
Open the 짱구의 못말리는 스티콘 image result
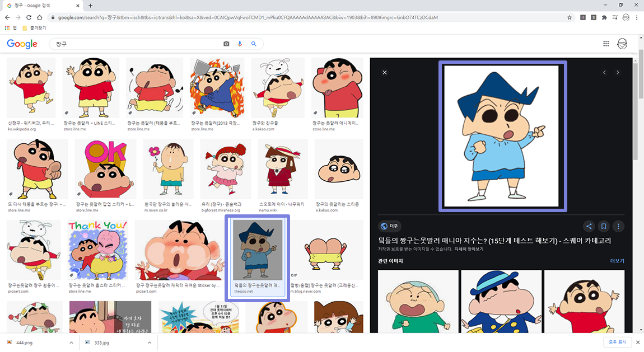pyautogui.click(x=339, y=169)
